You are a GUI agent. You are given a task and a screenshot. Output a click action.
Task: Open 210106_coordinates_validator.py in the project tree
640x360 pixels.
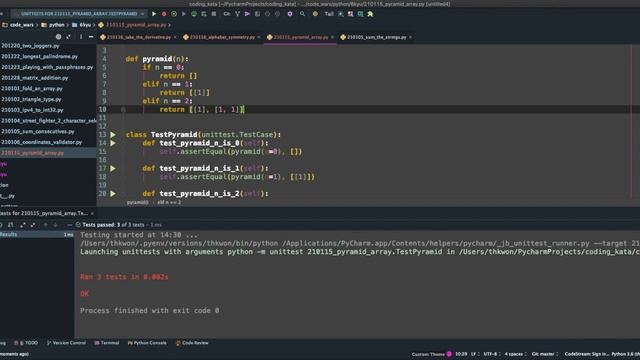[42, 142]
